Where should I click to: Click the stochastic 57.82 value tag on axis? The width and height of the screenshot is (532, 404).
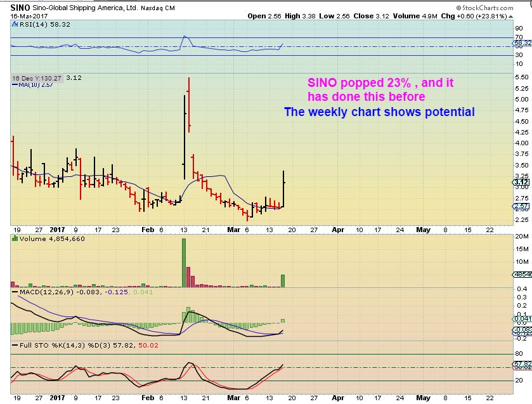(x=522, y=364)
